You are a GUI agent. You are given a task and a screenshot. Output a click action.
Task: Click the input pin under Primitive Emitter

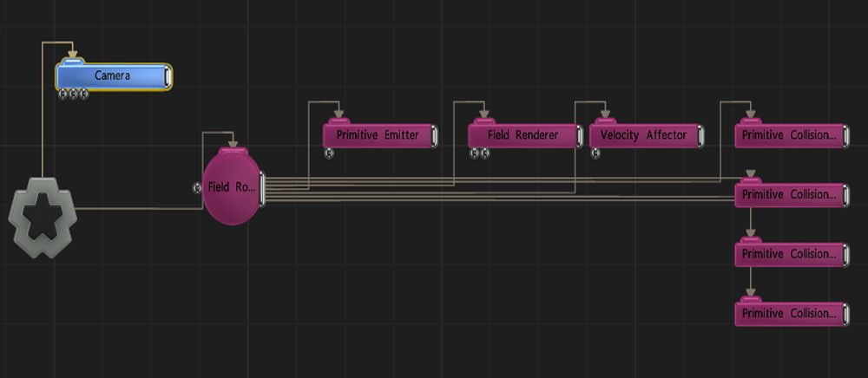tap(329, 153)
